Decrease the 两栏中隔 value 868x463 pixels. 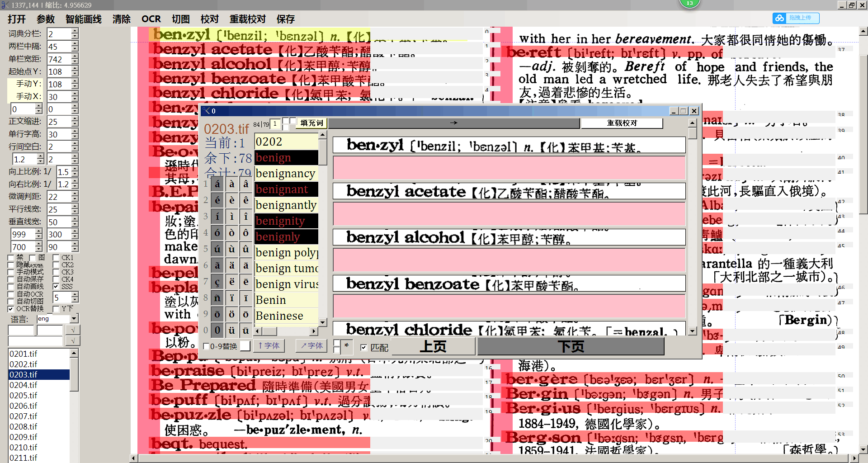coord(75,49)
